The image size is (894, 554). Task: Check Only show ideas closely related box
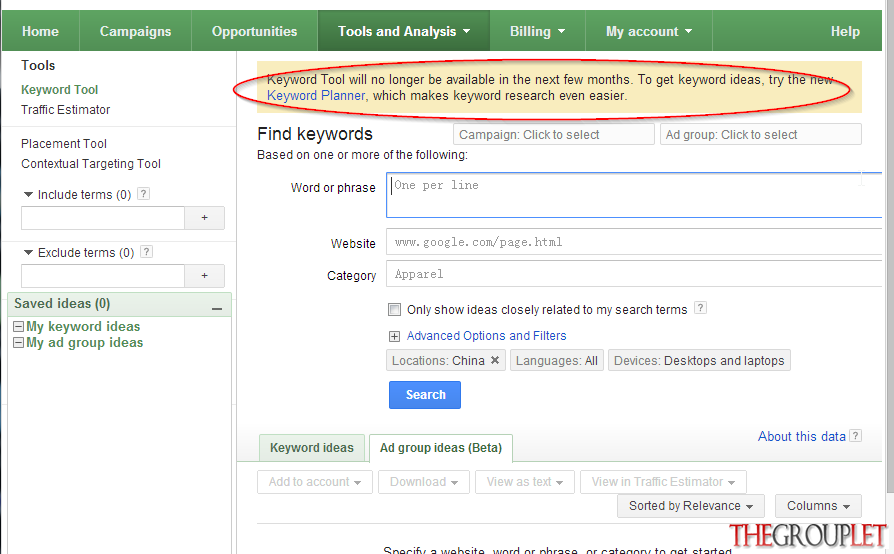click(x=394, y=309)
